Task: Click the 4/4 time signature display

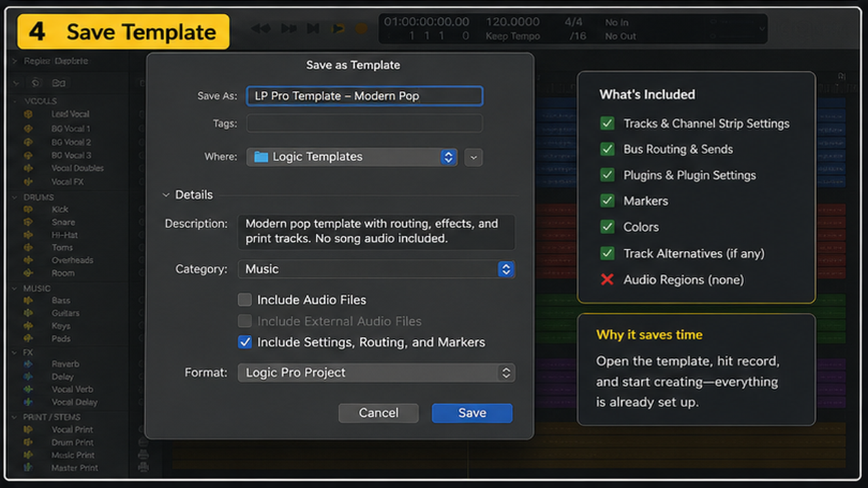Action: tap(573, 22)
